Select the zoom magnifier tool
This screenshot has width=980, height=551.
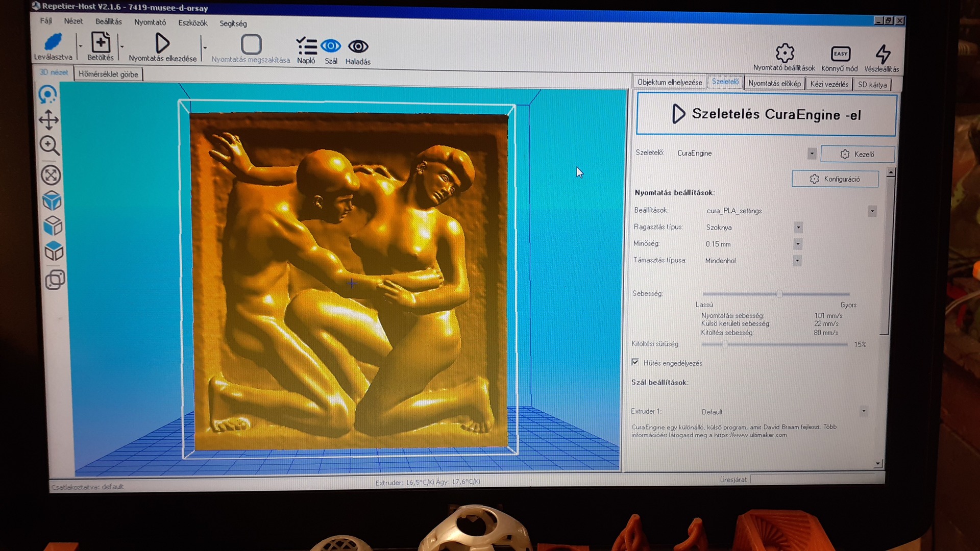click(50, 146)
